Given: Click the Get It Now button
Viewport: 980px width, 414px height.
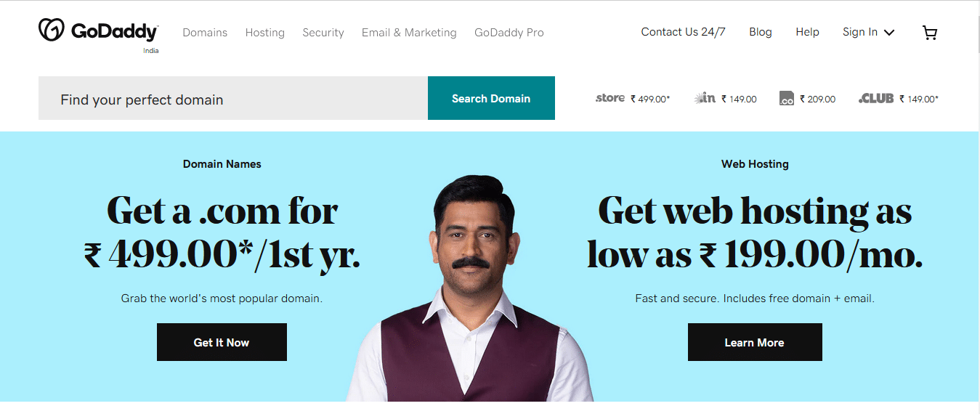Looking at the screenshot, I should [222, 342].
